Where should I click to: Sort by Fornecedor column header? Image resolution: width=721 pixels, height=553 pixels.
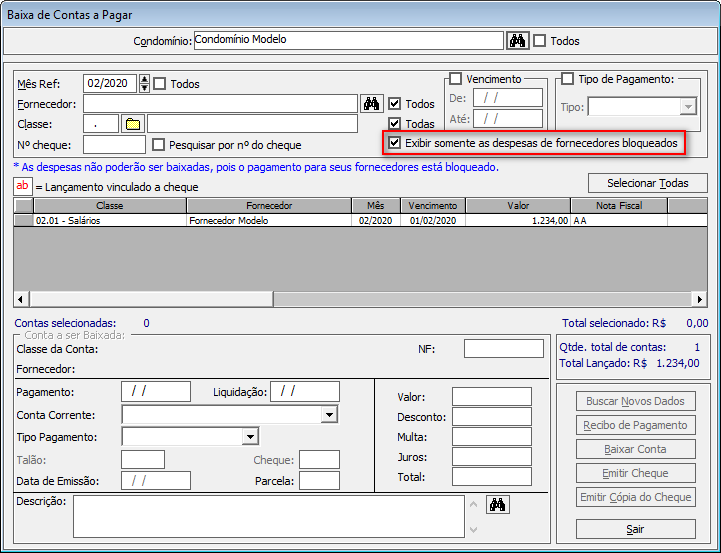click(269, 205)
